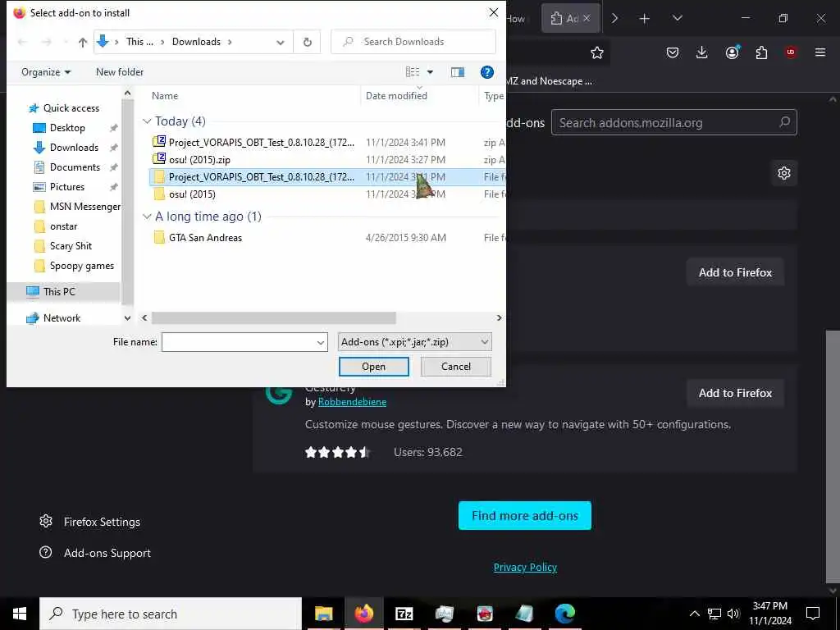The image size is (840, 630).
Task: Close the Add-ons Manager tab
Action: [587, 18]
